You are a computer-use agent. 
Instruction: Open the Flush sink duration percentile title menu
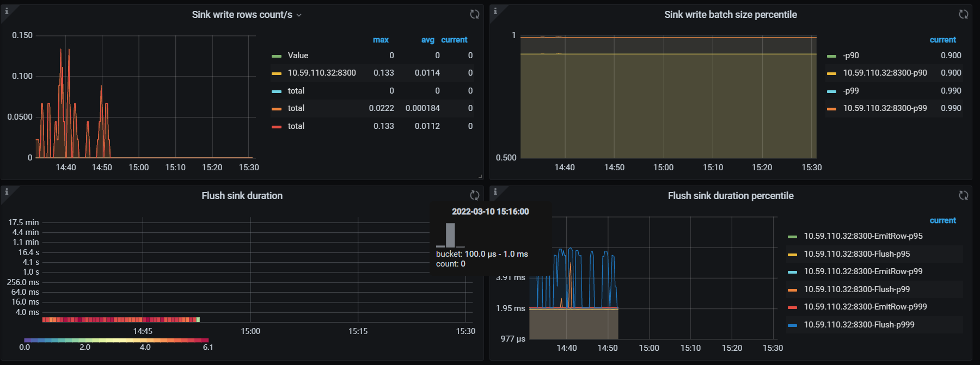click(730, 196)
